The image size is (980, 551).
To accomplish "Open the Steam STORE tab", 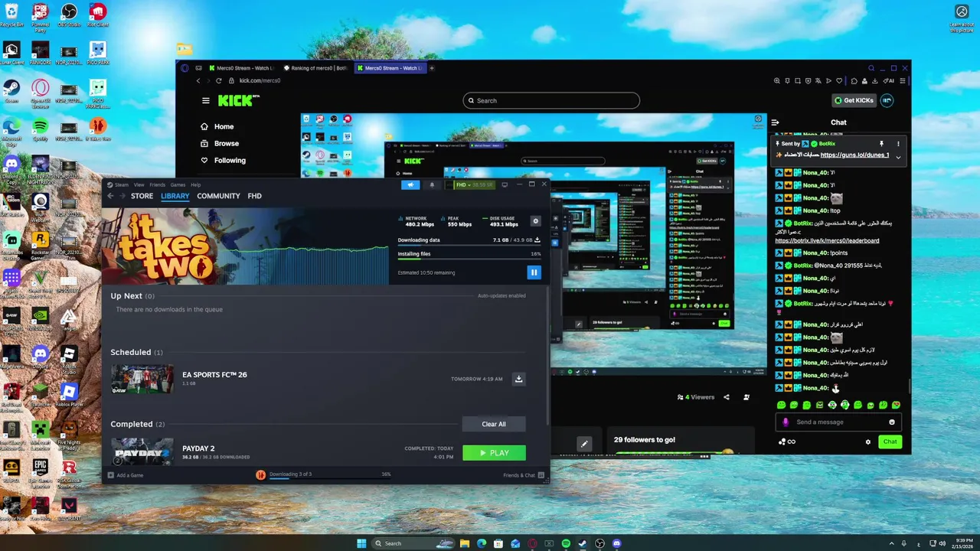I will tap(142, 196).
